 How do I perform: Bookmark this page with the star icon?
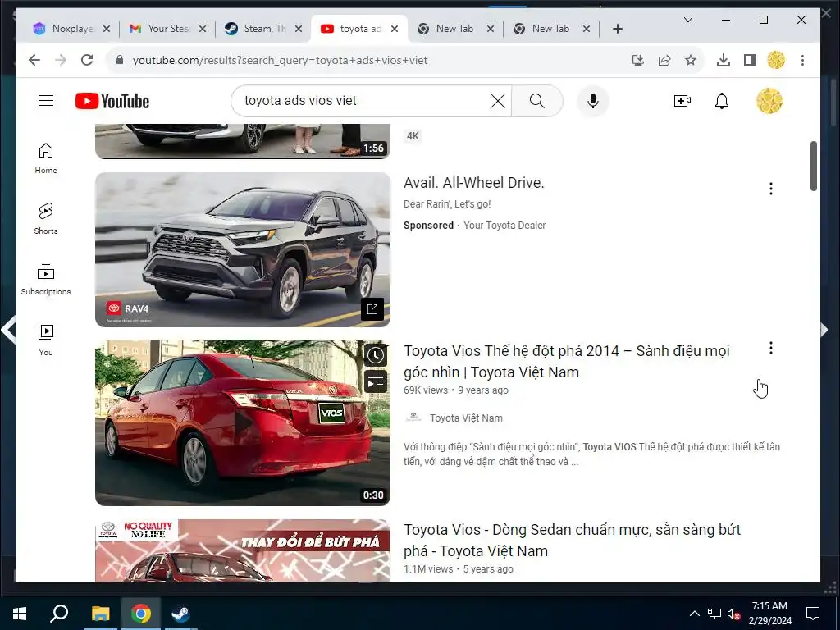pyautogui.click(x=691, y=60)
